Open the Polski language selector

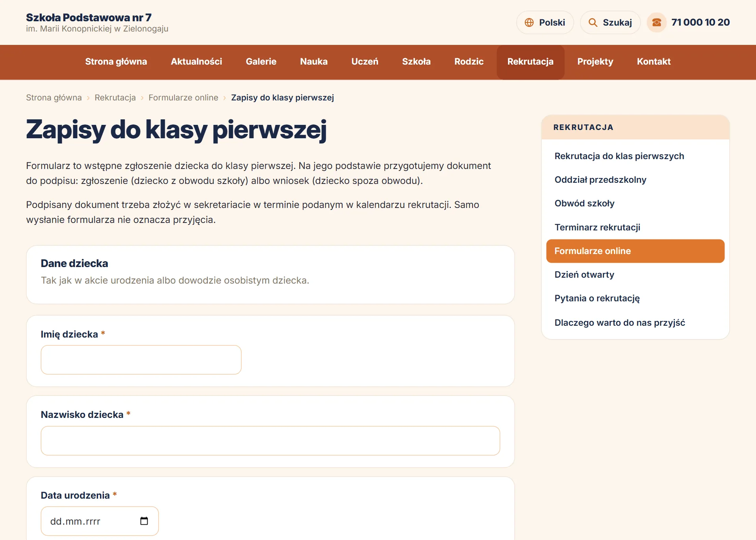545,22
